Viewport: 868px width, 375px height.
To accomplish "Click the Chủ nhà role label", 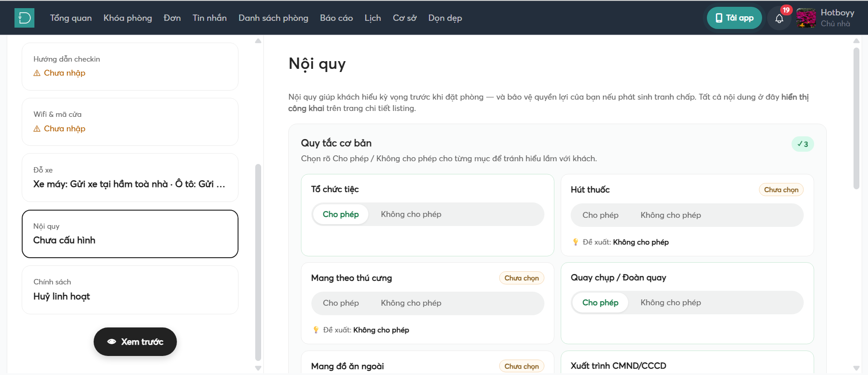I will tap(835, 24).
